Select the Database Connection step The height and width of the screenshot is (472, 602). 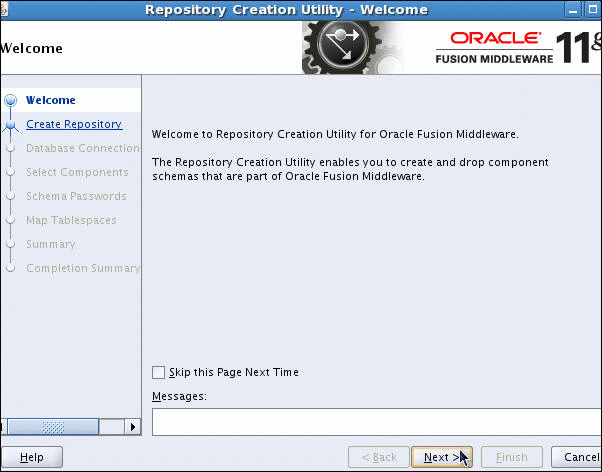click(83, 148)
